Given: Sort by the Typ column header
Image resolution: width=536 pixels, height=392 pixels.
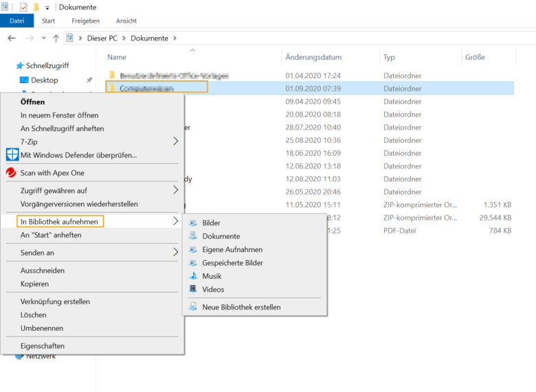Looking at the screenshot, I should 389,57.
